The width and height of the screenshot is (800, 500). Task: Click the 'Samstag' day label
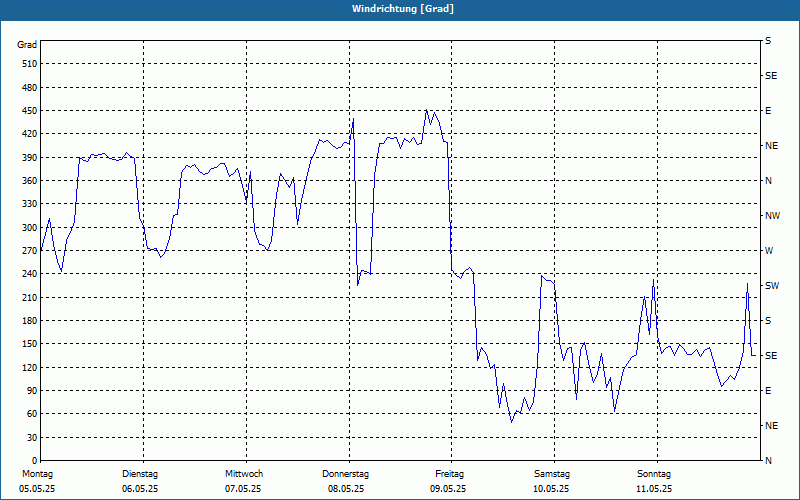[552, 474]
